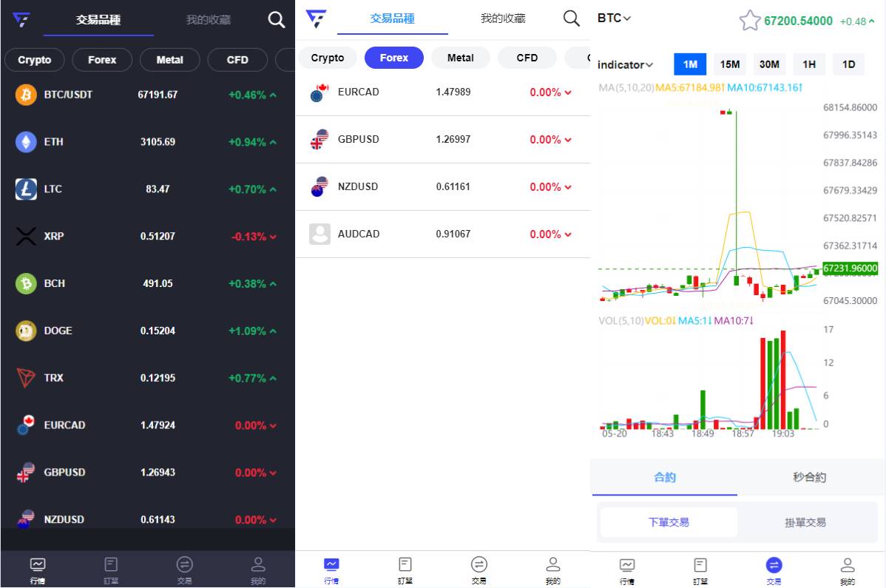Open the indicator dropdown
The width and height of the screenshot is (886, 588).
tap(625, 65)
